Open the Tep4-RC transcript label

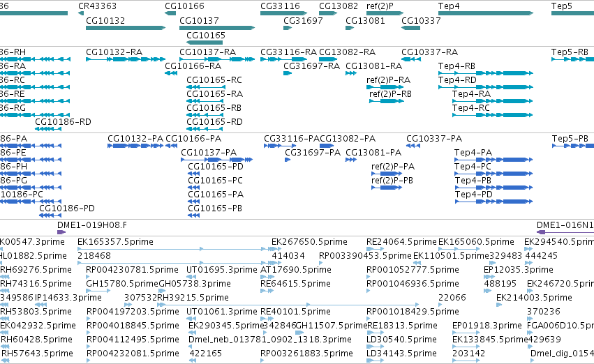[471, 108]
